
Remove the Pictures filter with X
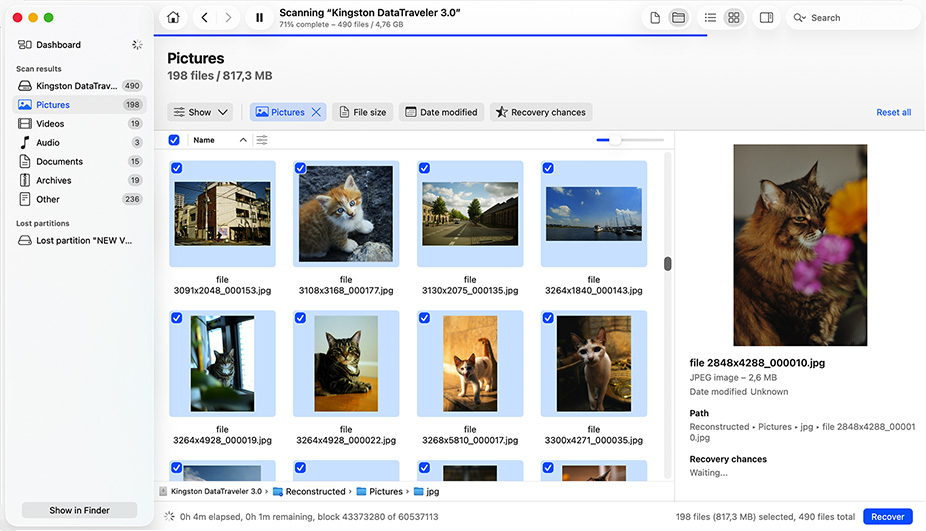point(317,112)
